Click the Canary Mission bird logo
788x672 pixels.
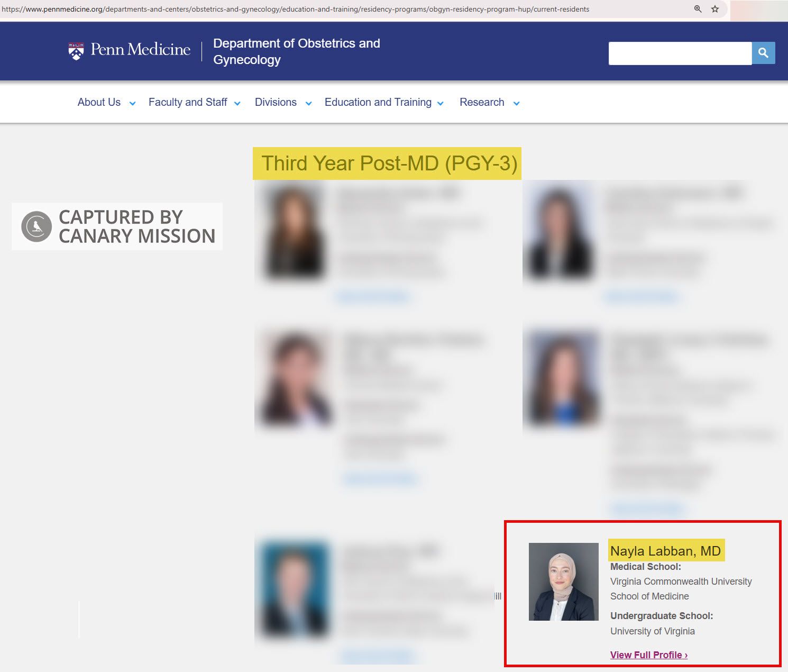click(36, 226)
